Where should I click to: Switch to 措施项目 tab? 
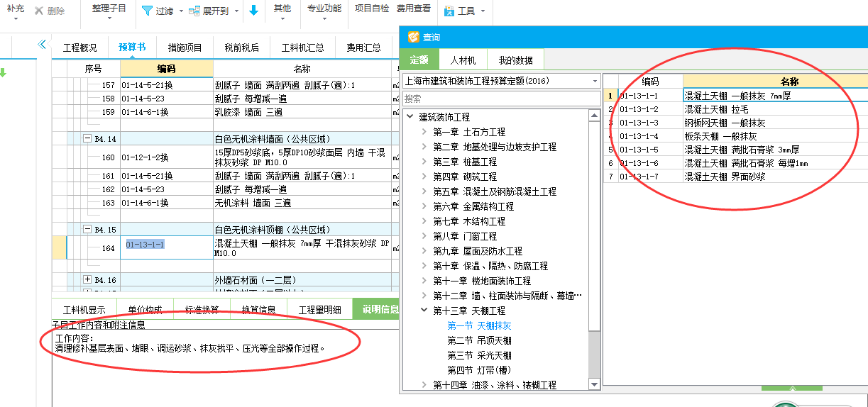coord(185,48)
